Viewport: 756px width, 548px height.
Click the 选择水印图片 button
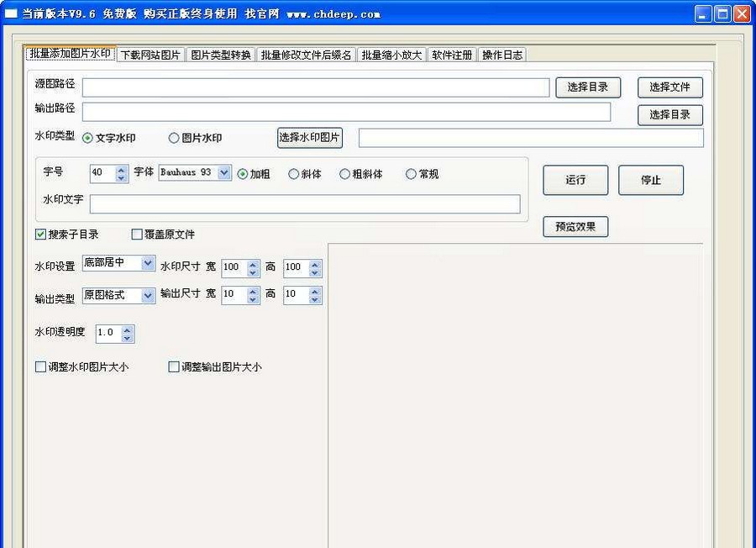pyautogui.click(x=309, y=138)
